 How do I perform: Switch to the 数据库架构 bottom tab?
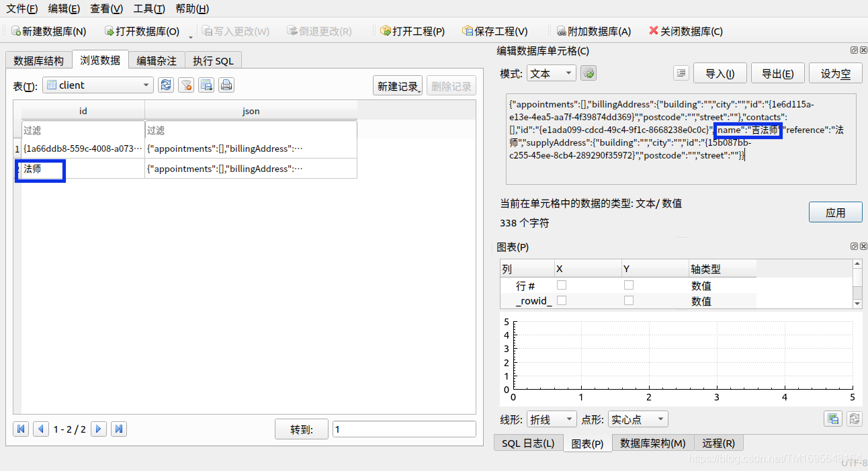coord(652,443)
